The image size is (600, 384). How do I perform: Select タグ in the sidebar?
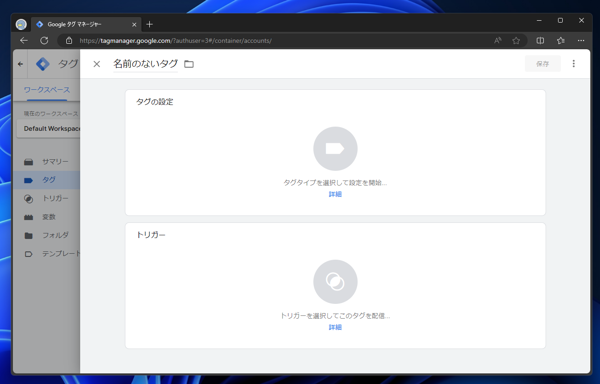pos(47,180)
